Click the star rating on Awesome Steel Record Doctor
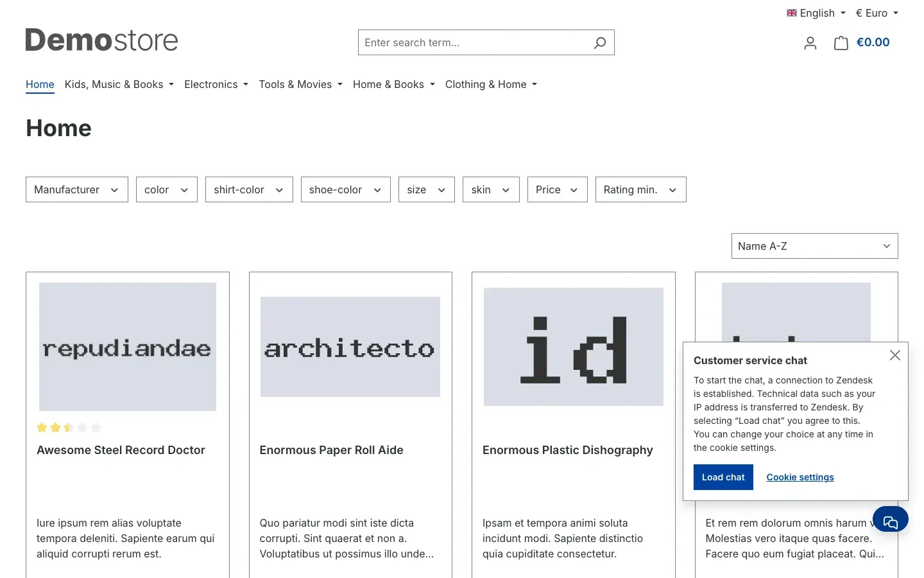This screenshot has height=578, width=924. pyautogui.click(x=69, y=427)
